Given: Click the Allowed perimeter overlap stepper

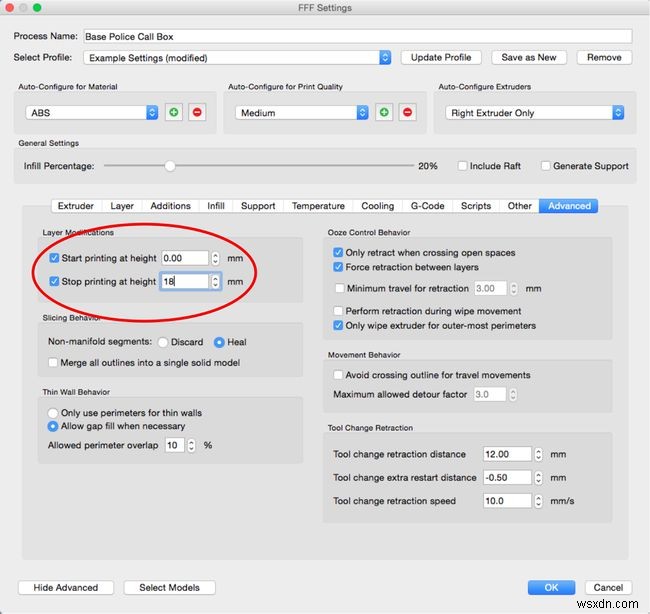Looking at the screenshot, I should [x=191, y=445].
